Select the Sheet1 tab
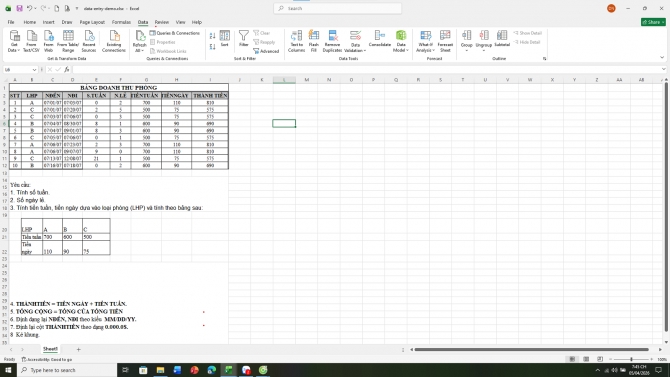 point(50,349)
